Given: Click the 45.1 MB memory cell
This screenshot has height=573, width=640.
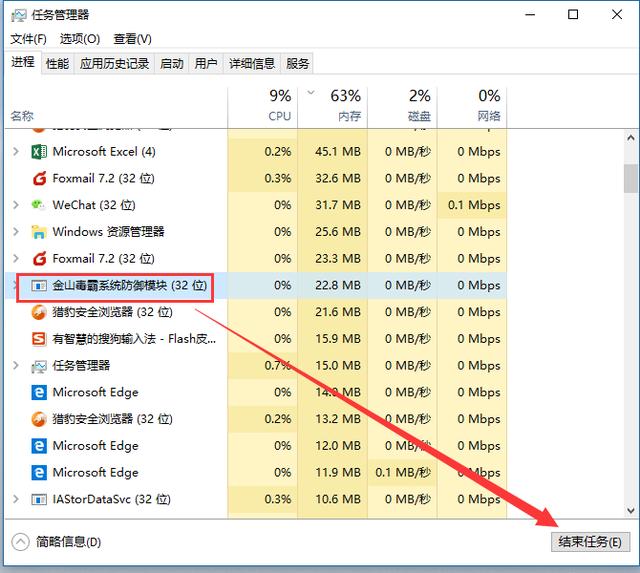Looking at the screenshot, I should 333,152.
